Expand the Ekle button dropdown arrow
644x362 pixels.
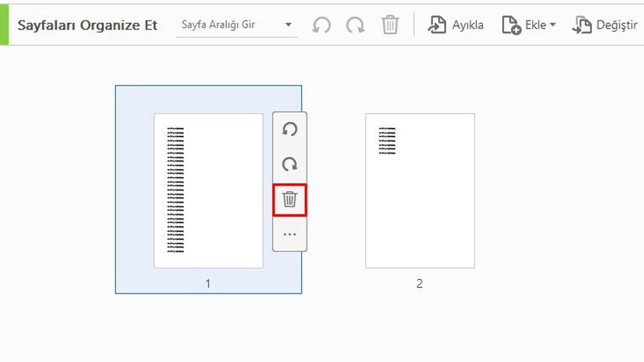552,24
